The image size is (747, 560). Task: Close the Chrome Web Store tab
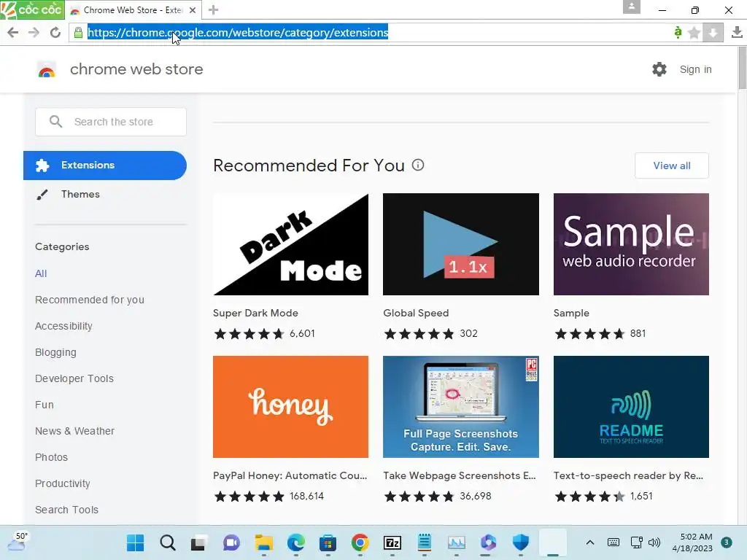point(193,10)
